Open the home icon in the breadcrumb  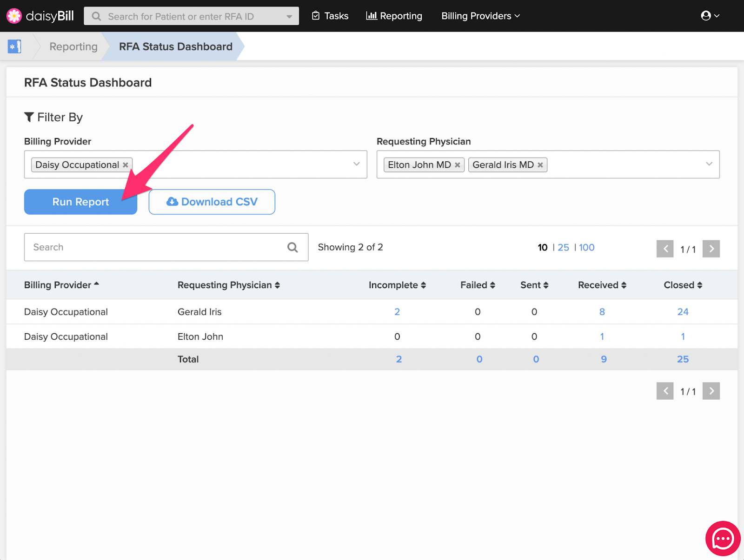click(14, 46)
